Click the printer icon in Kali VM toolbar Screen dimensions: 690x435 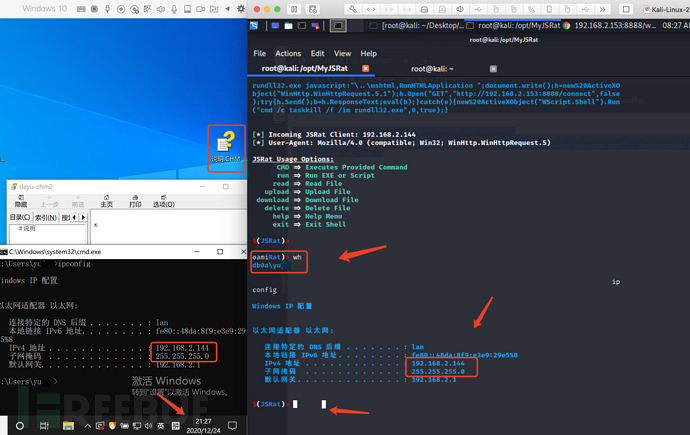pos(424,9)
